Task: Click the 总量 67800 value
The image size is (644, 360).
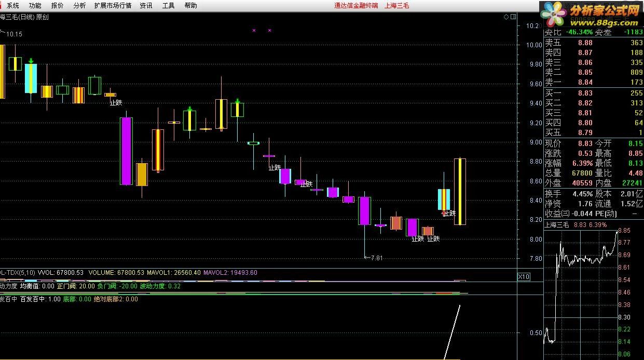Action: [582, 174]
